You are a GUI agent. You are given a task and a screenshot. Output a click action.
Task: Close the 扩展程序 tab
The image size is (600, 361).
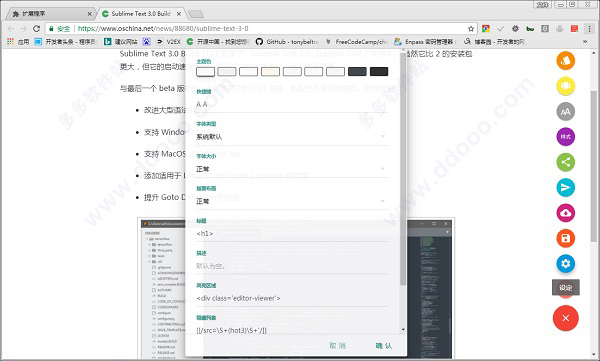[x=89, y=14]
